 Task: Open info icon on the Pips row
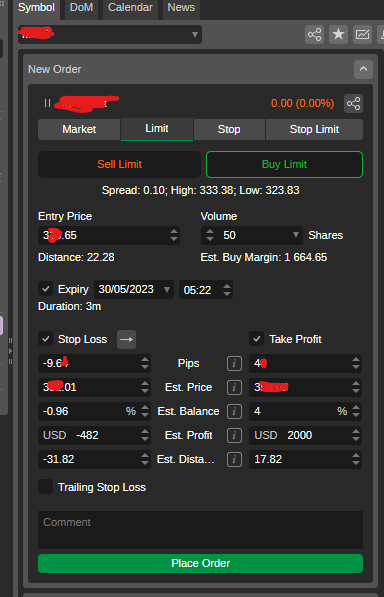[234, 363]
